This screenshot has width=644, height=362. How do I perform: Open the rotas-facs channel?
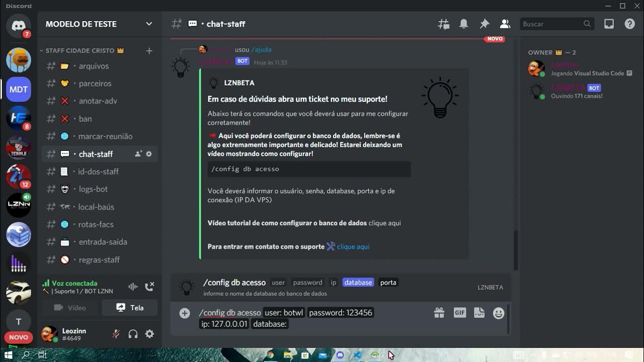pos(100,224)
